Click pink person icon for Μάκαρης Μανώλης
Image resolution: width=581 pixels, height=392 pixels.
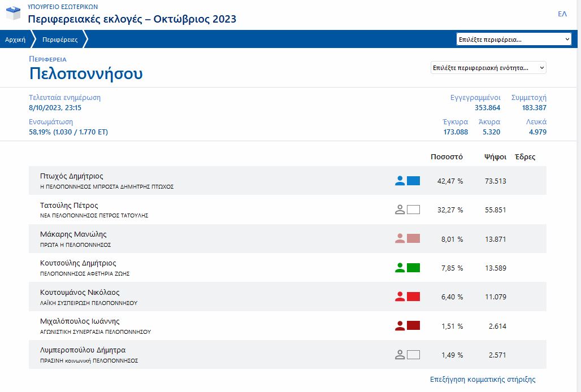tap(400, 239)
